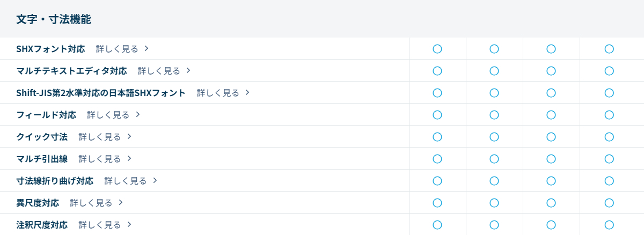Open 詳しく見る link for フィールド対応
Viewport: 644px width, 235px height.
click(108, 115)
